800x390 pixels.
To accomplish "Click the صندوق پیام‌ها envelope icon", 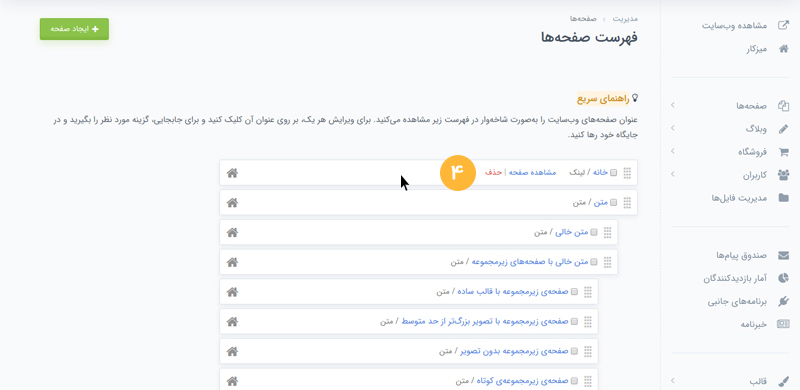I will click(783, 255).
